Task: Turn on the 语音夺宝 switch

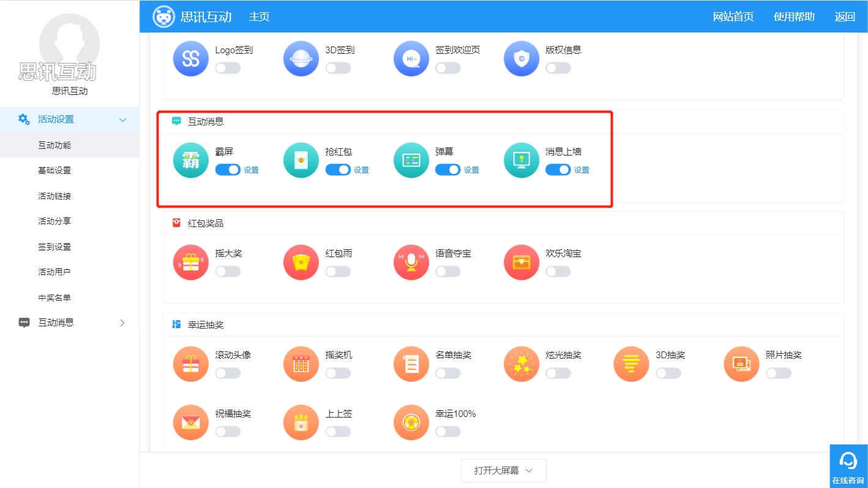Action: (448, 271)
